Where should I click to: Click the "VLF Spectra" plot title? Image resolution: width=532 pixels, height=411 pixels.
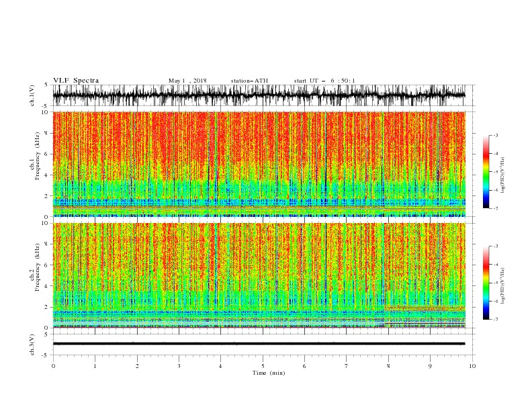click(x=76, y=81)
